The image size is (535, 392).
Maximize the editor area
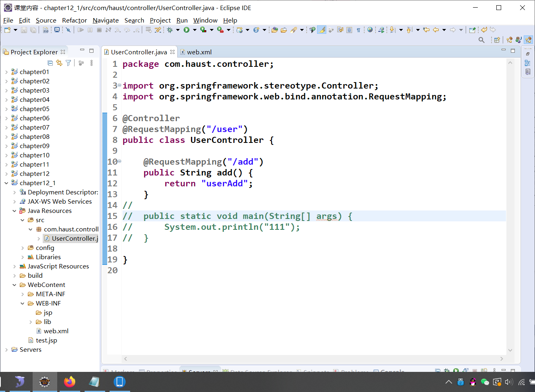tap(513, 51)
